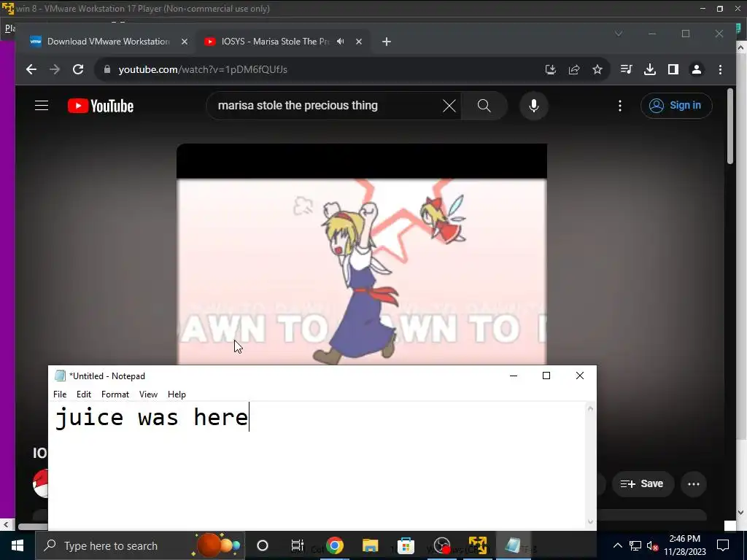The height and width of the screenshot is (560, 747).
Task: Click in Notepad text area
Action: (x=317, y=465)
